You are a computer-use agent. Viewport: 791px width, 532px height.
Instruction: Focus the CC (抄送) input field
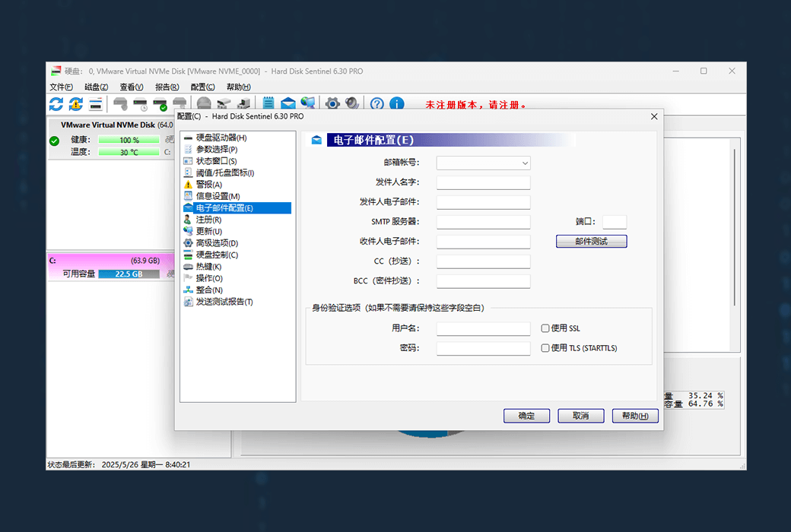point(483,261)
